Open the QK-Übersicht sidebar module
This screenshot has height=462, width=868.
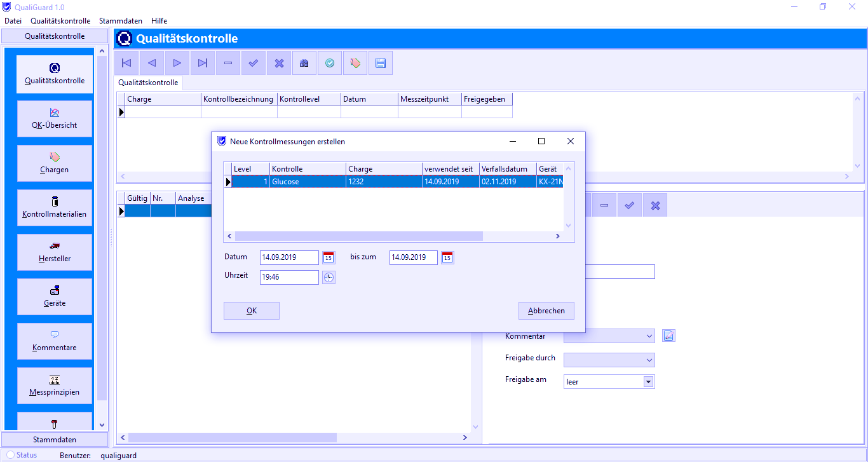point(55,118)
